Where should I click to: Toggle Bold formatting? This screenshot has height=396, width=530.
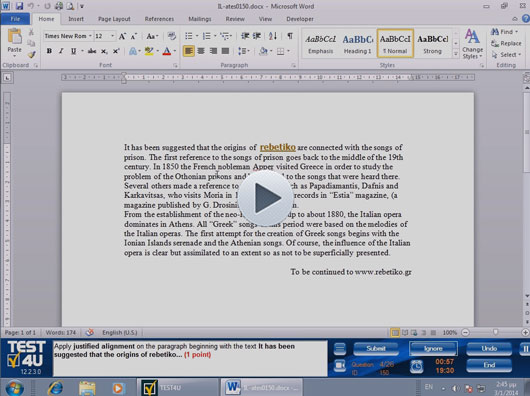[x=49, y=51]
